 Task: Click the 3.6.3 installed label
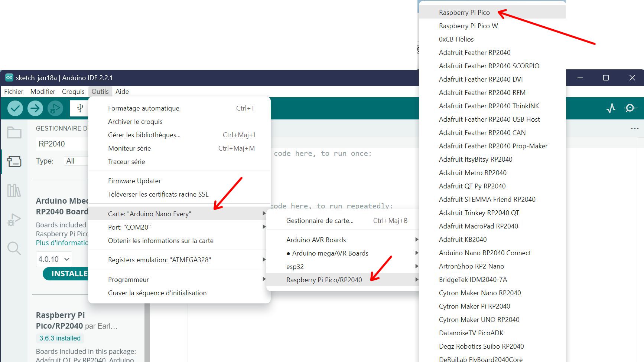(60, 338)
